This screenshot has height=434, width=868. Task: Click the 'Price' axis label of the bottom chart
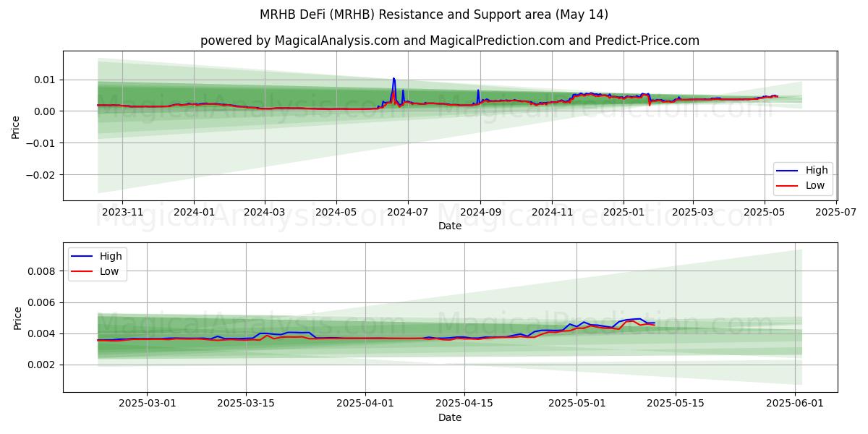click(17, 318)
